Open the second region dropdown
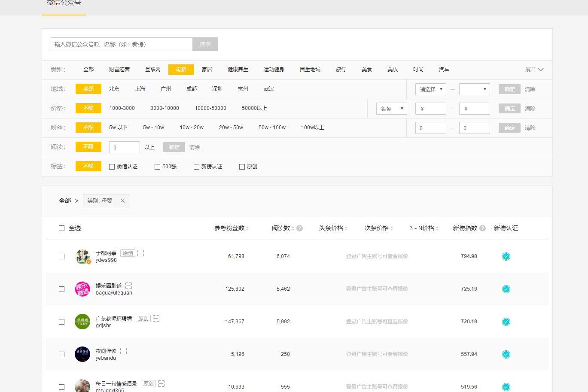The image size is (588, 392). pos(475,89)
